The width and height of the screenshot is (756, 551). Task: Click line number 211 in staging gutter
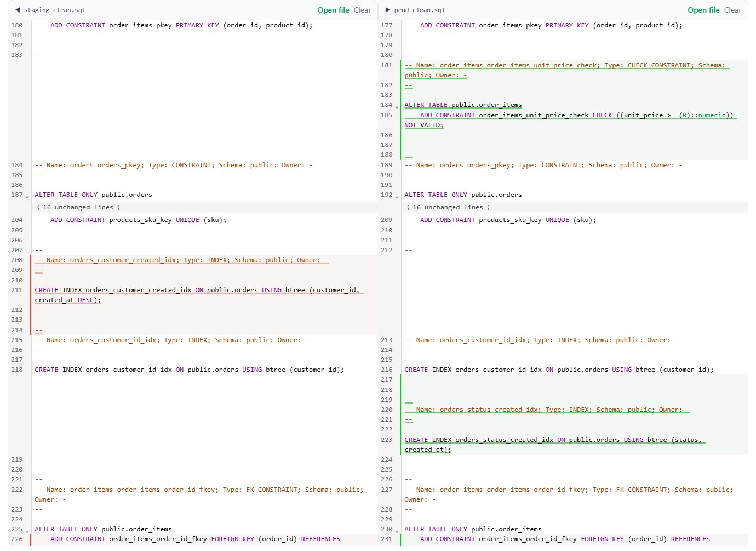(x=17, y=290)
